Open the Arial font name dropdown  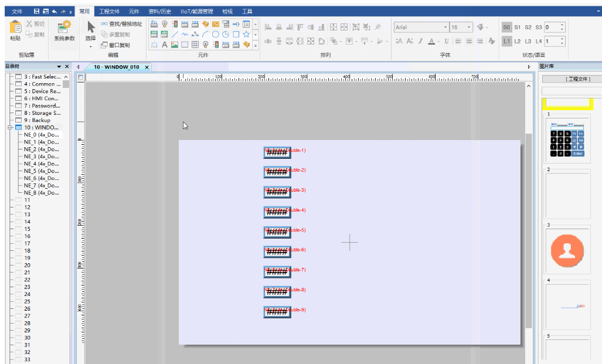tap(444, 28)
